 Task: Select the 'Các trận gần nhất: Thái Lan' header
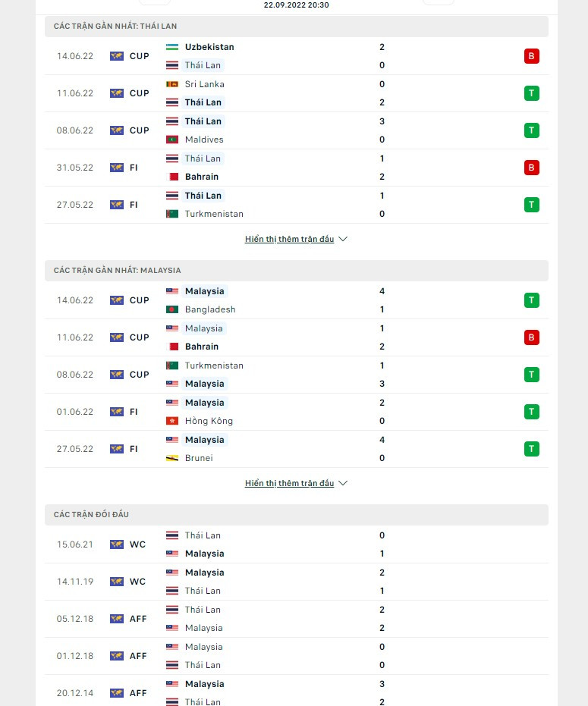click(115, 27)
